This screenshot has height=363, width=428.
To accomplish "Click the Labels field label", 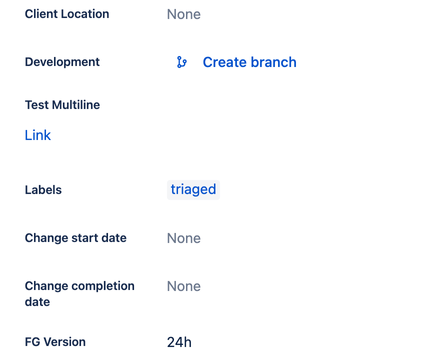I will [x=43, y=190].
